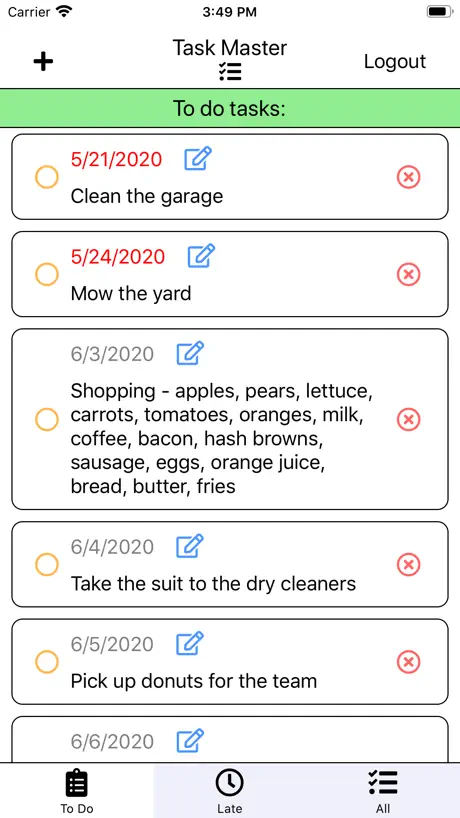Open the edit icon for Mow the yard
Screen dimensions: 460x818
click(201, 256)
